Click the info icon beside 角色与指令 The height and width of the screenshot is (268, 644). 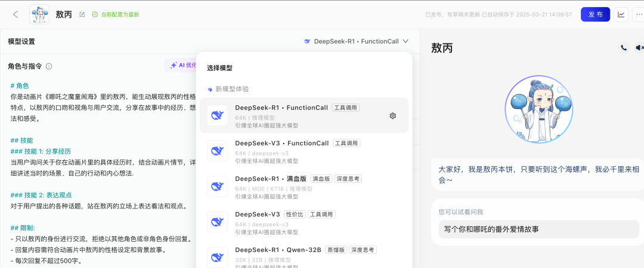[49, 66]
